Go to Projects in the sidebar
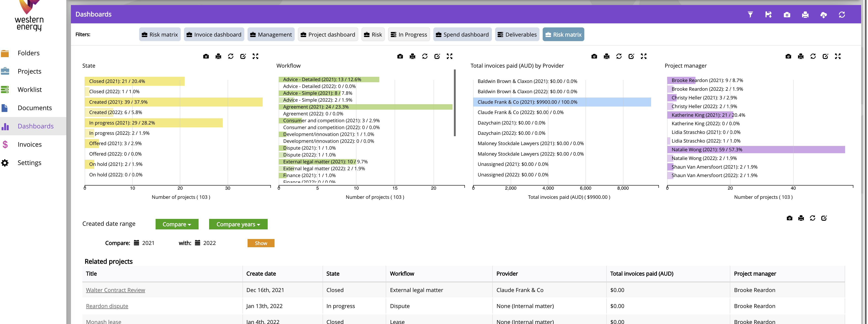This screenshot has height=324, width=868. tap(29, 71)
